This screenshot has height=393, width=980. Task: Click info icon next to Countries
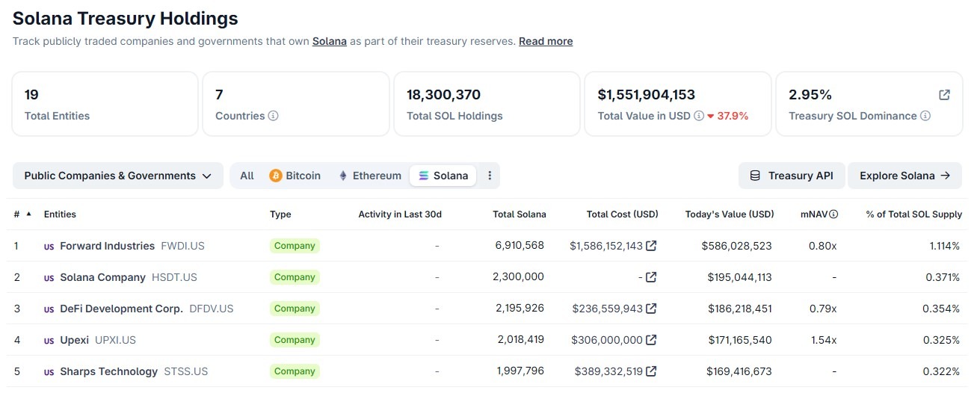[x=274, y=116]
